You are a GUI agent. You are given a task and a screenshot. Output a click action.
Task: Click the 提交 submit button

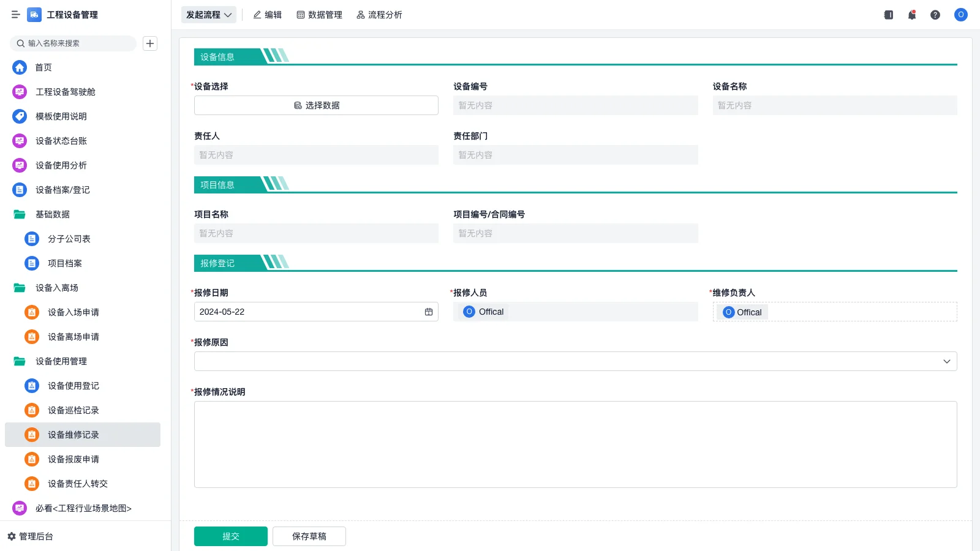pos(231,536)
